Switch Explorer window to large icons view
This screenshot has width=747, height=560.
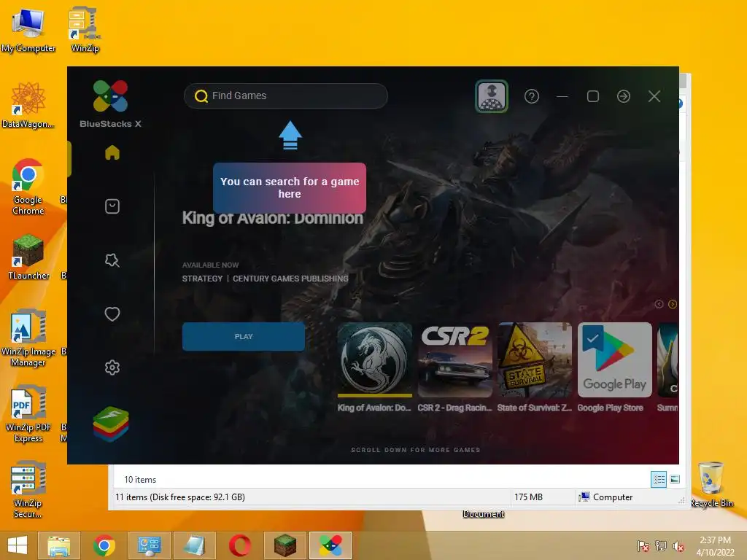coord(675,479)
